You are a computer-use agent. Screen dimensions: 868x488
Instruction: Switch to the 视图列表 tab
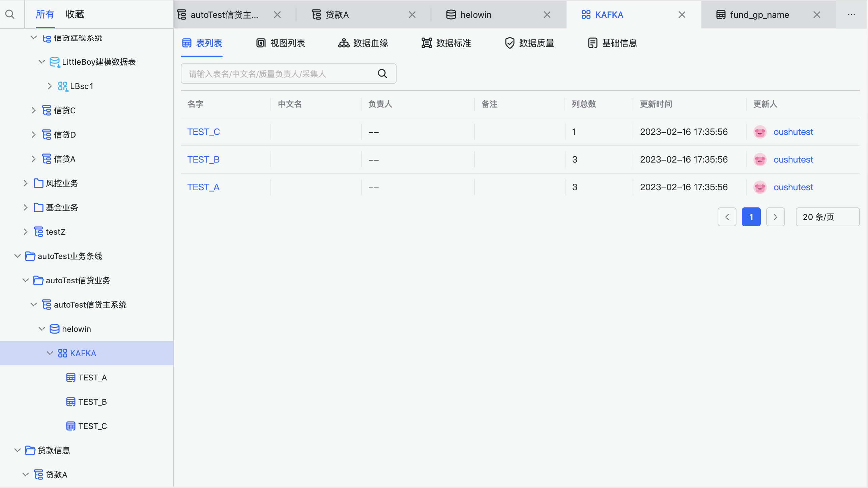coord(281,43)
